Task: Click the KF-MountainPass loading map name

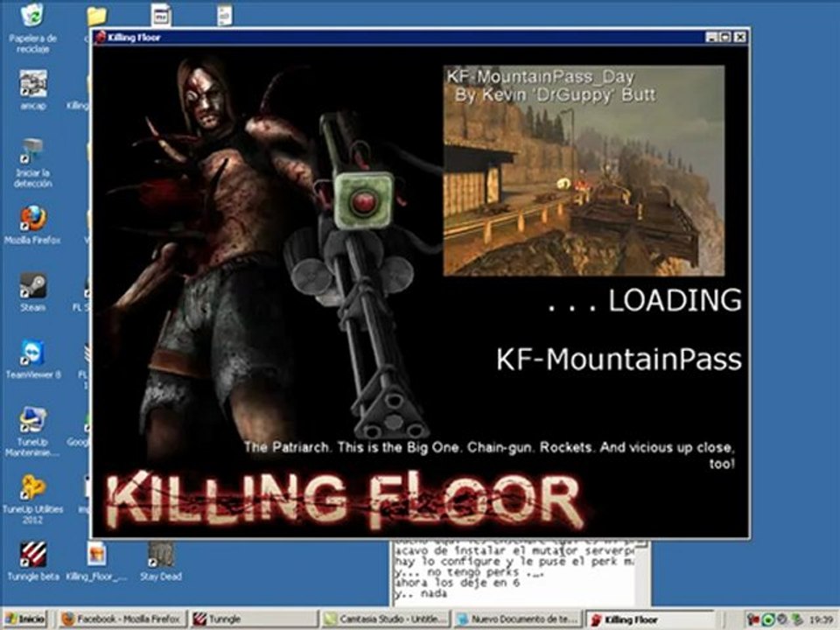Action: point(619,359)
